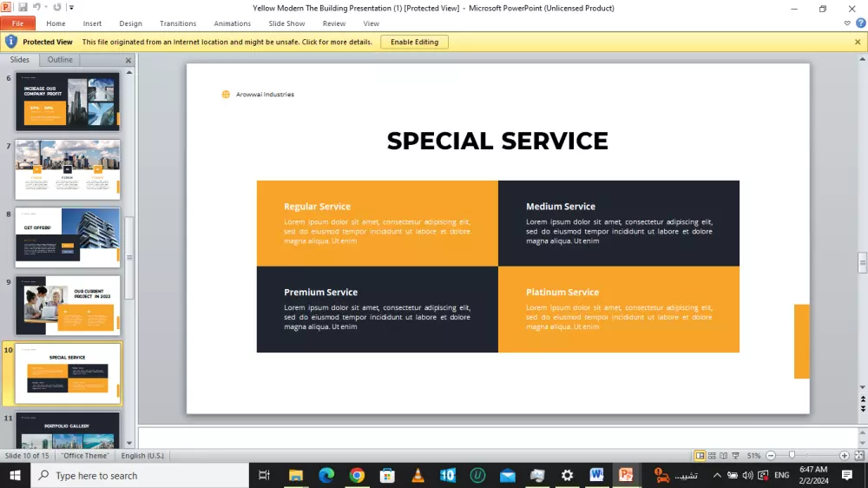Fit slide to current window icon

(859, 456)
